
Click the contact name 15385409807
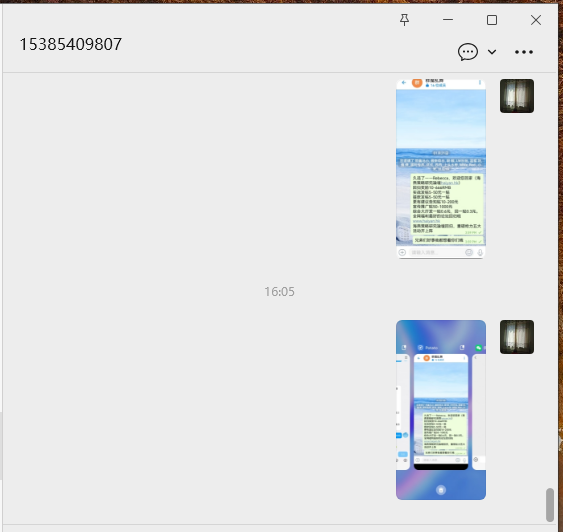point(71,45)
